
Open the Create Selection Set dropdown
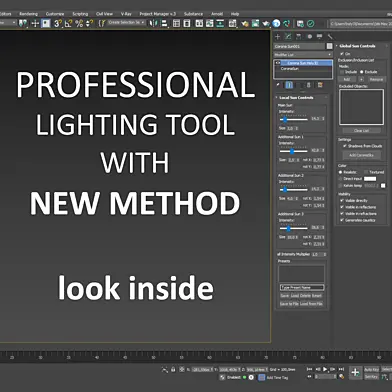[x=126, y=23]
